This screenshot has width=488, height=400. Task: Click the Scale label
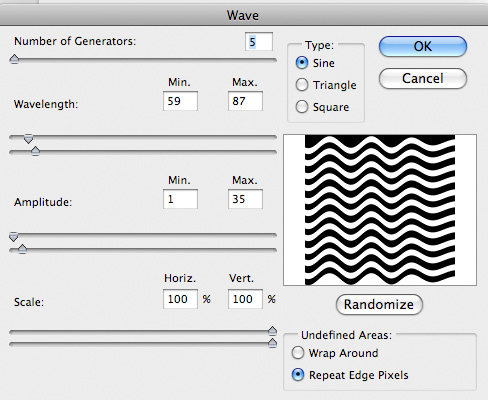(29, 302)
